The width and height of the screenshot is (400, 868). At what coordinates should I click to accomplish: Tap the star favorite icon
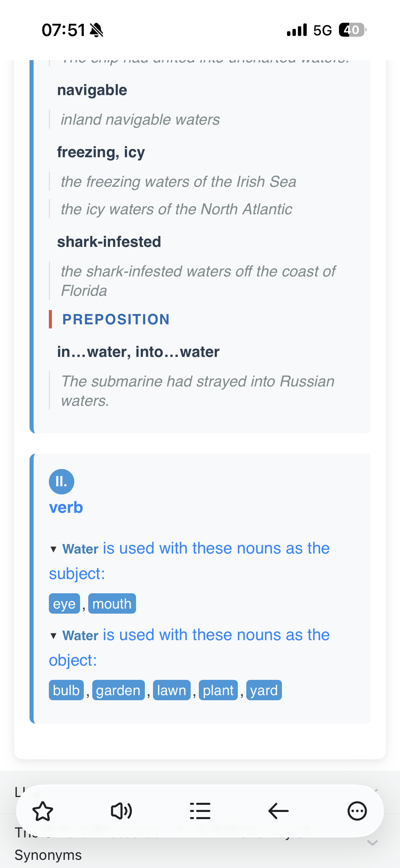click(x=43, y=811)
